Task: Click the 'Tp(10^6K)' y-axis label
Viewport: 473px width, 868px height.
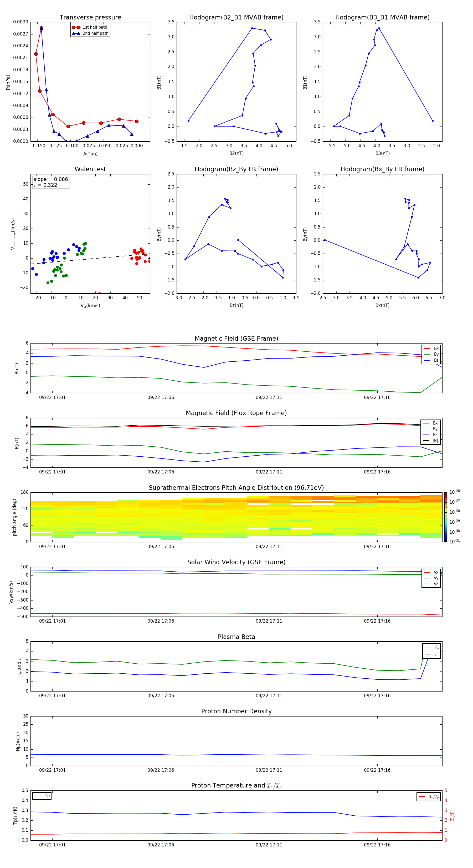Action: pos(15,815)
